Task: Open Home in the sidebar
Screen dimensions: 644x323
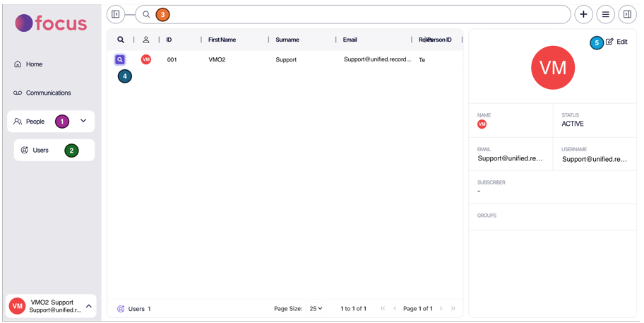Action: (34, 64)
